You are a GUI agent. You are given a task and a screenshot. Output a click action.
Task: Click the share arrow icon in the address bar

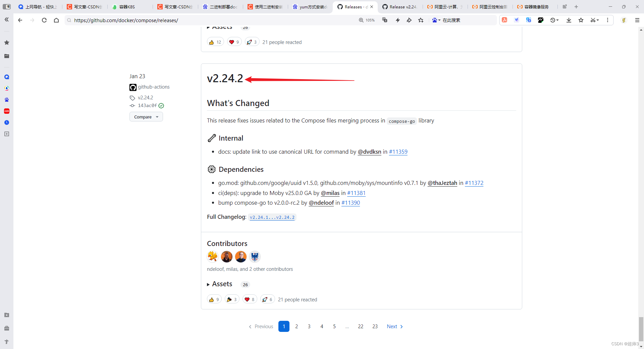409,20
